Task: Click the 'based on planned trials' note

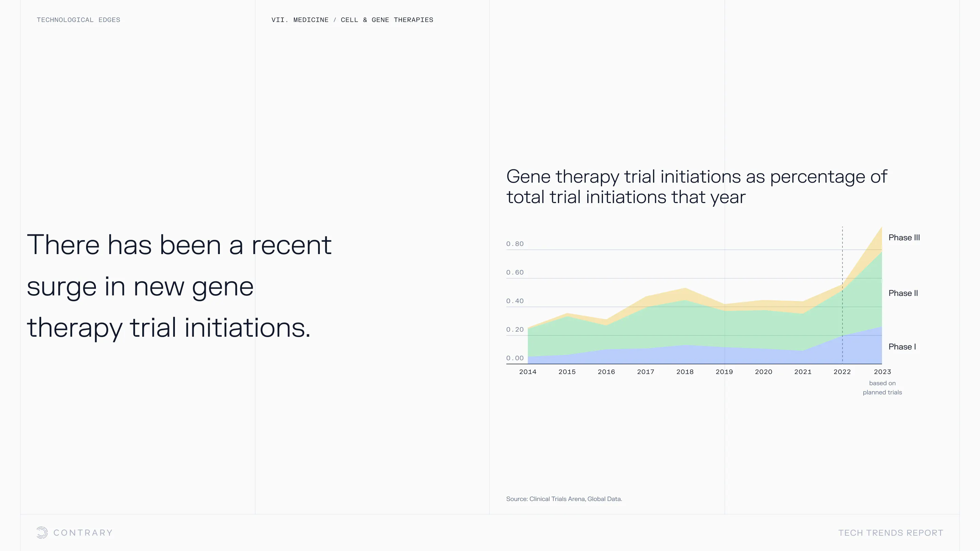Action: click(x=882, y=387)
